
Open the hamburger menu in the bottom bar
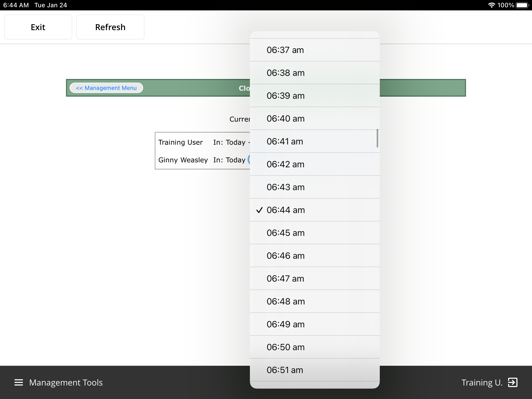pos(19,382)
